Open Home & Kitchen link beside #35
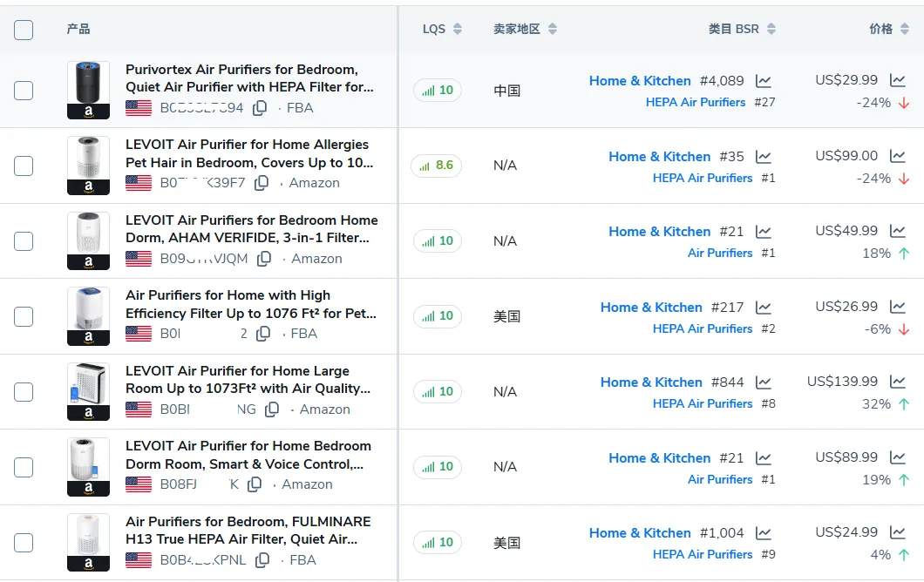Screen dimensions: 924x582 click(659, 157)
